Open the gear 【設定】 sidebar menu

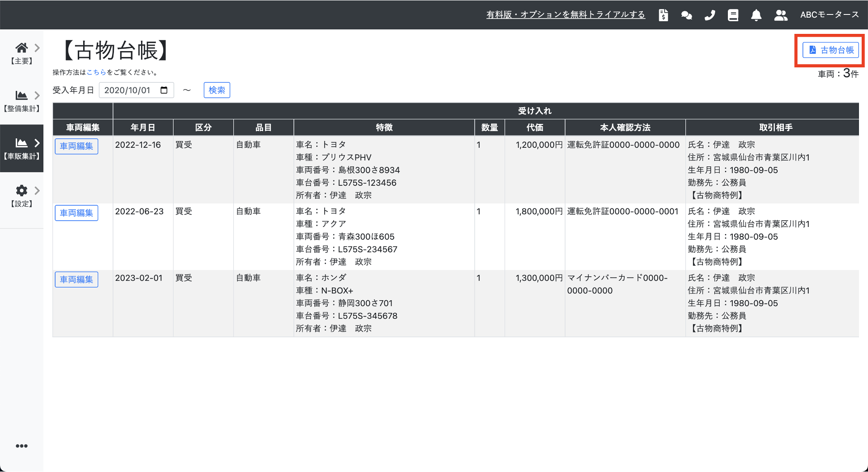[x=21, y=195]
